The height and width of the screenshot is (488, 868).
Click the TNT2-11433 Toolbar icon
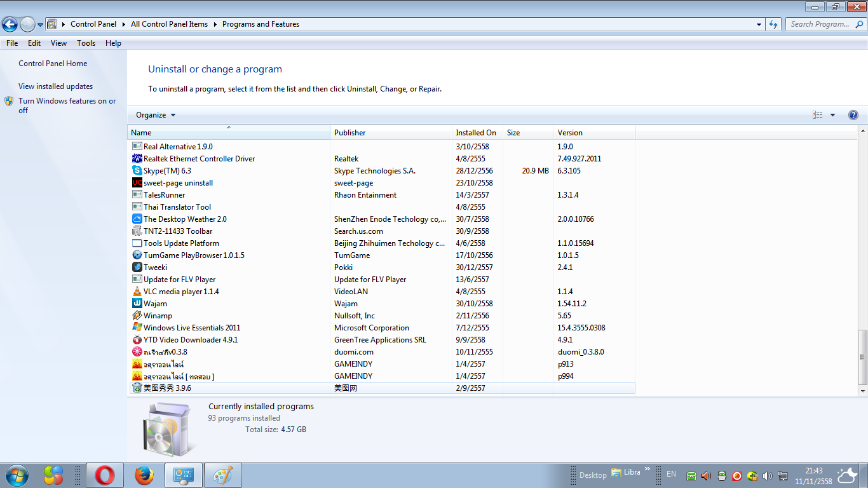pos(137,231)
